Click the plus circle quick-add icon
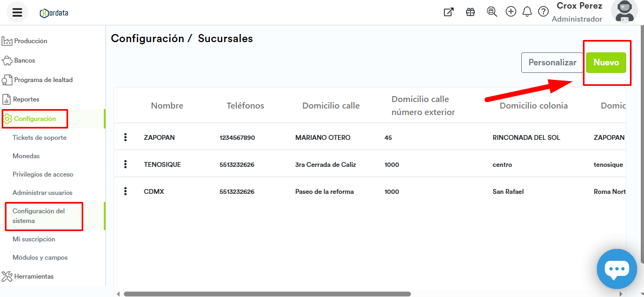This screenshot has height=297, width=644. [510, 12]
